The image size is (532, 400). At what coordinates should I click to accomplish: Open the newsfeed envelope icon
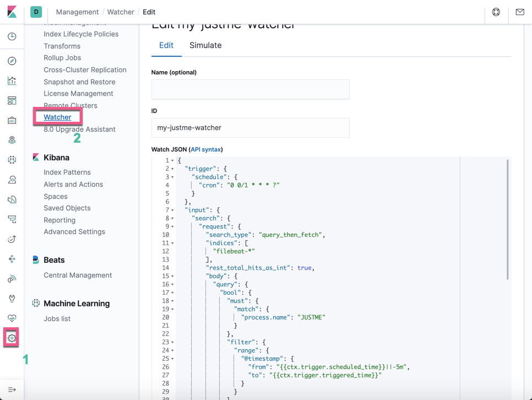pos(519,12)
